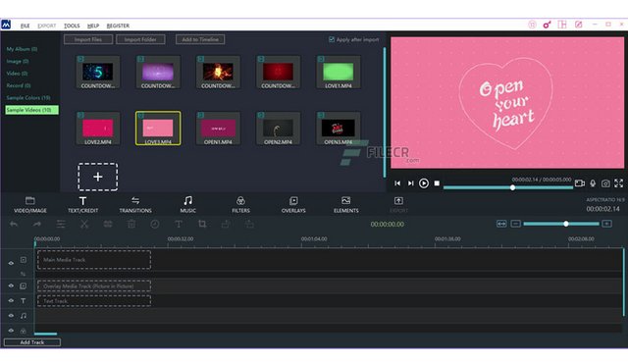Viewport: 628px width, 364px height.
Task: Hide the Main Media Track with the eye icon
Action: click(11, 263)
